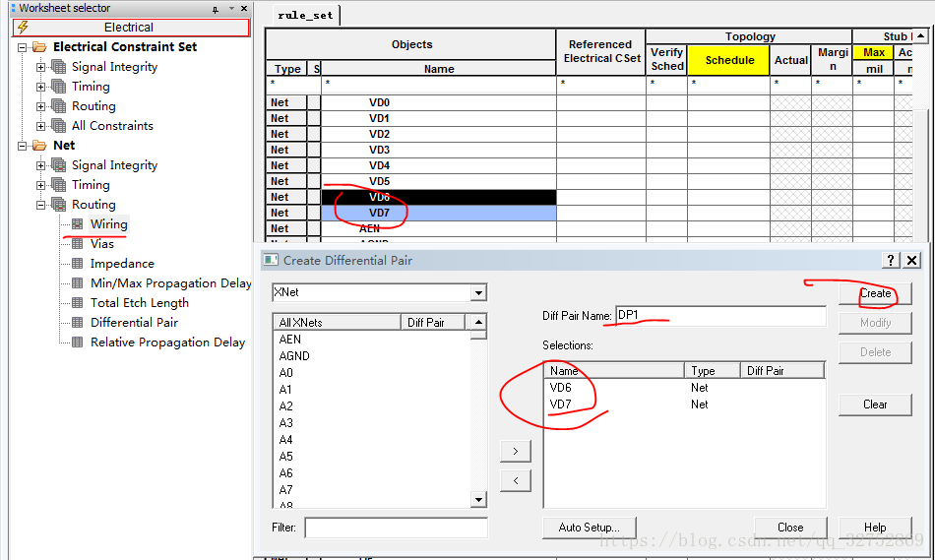The width and height of the screenshot is (935, 560).
Task: Click the left arrow to remove selection
Action: pos(515,480)
